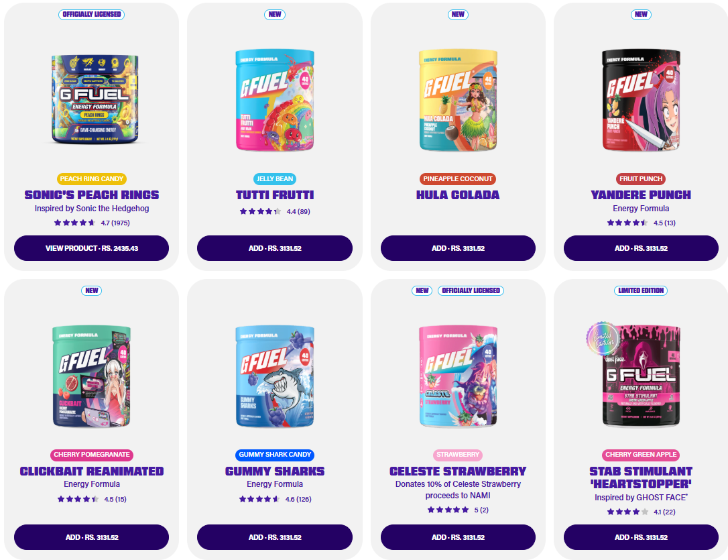This screenshot has width=728, height=560.
Task: Click the Peach Ring Candy flavor tag
Action: coord(91,179)
